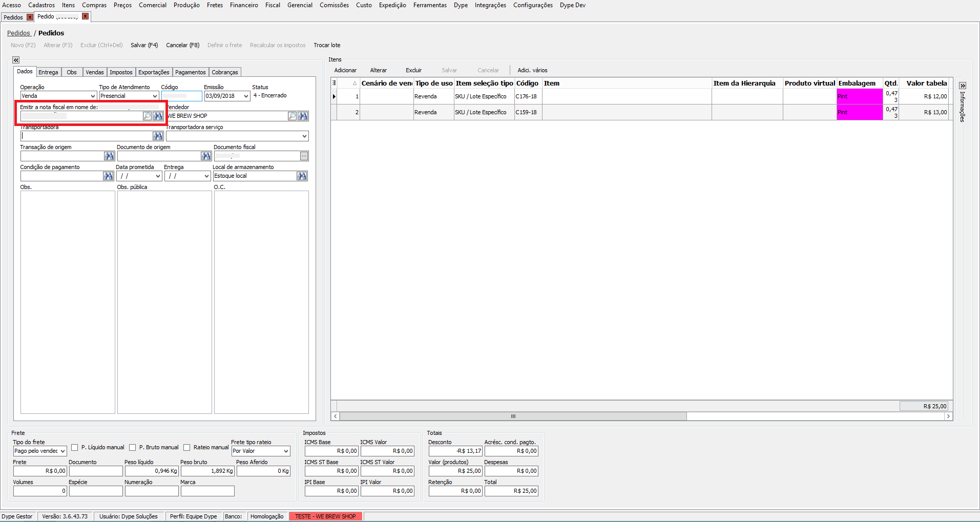Click the items grid horizontal scrollbar thumb
This screenshot has width=980, height=522.
pos(513,416)
